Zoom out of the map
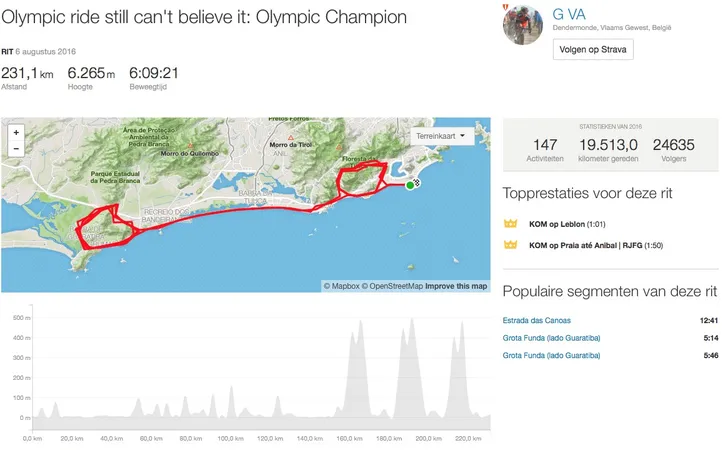The width and height of the screenshot is (728, 450). click(x=16, y=148)
